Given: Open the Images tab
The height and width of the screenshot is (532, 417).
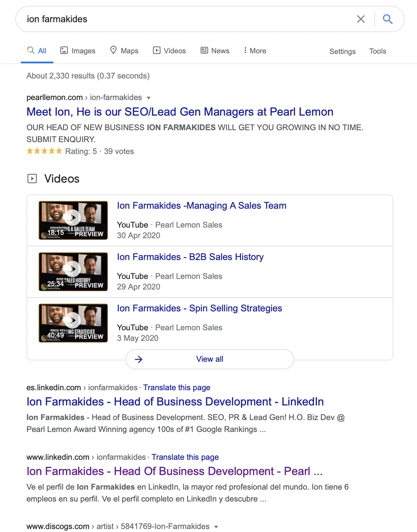Looking at the screenshot, I should point(78,51).
